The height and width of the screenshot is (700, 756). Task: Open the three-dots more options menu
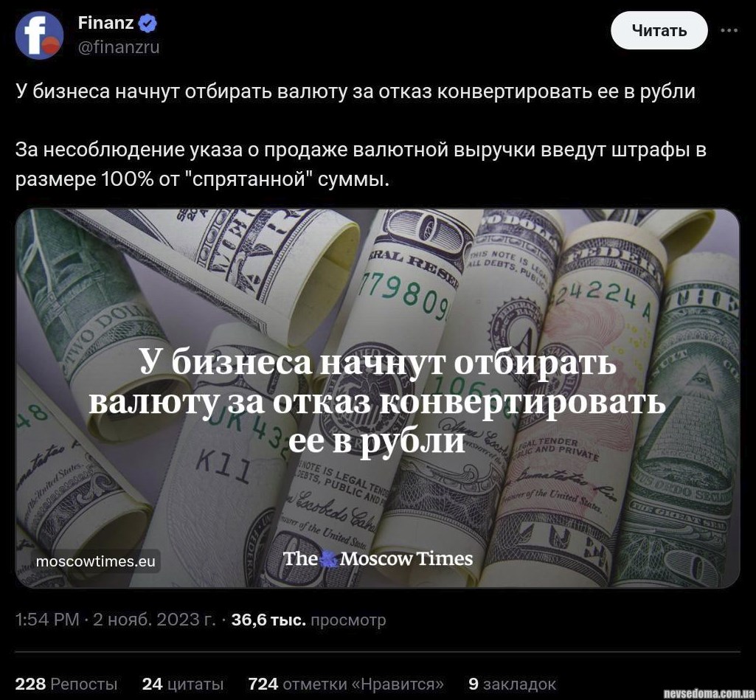point(729,30)
